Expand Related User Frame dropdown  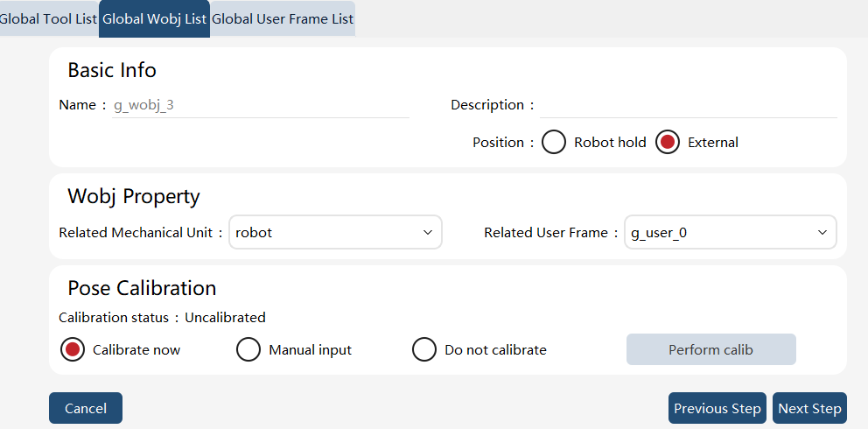(x=730, y=233)
